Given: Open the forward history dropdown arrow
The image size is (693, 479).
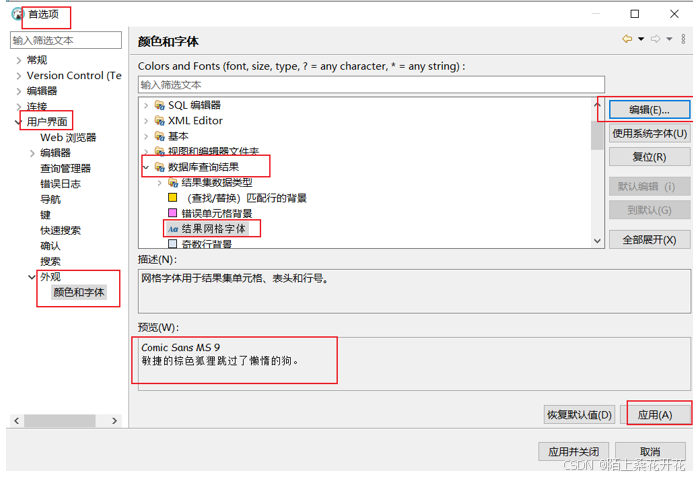Looking at the screenshot, I should (670, 39).
